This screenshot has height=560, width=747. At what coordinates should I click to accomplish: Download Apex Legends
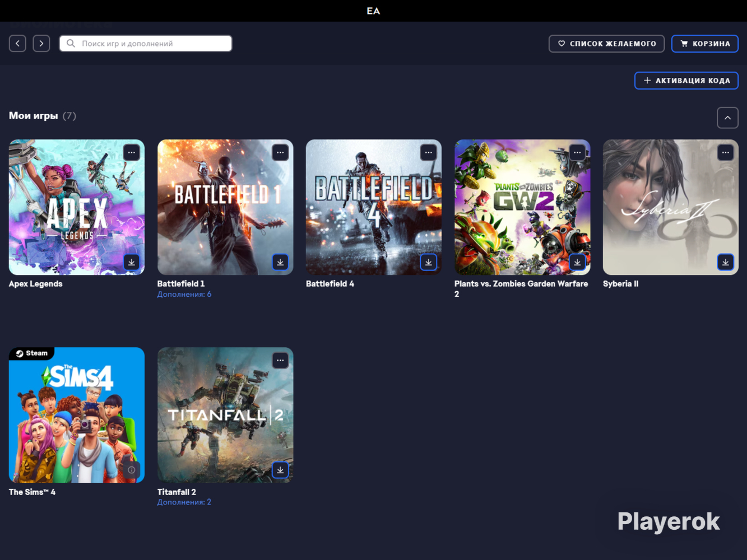coord(132,262)
